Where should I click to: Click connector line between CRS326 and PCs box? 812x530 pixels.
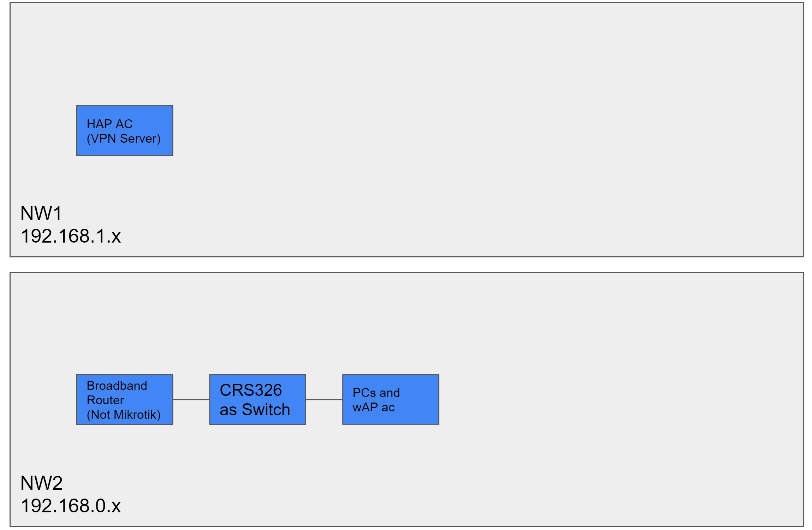click(x=324, y=399)
